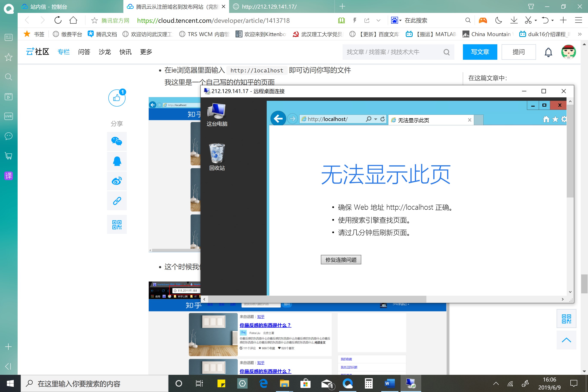The image size is (588, 392).
Task: Click page vertical scrollbar thumb
Action: 584,284
